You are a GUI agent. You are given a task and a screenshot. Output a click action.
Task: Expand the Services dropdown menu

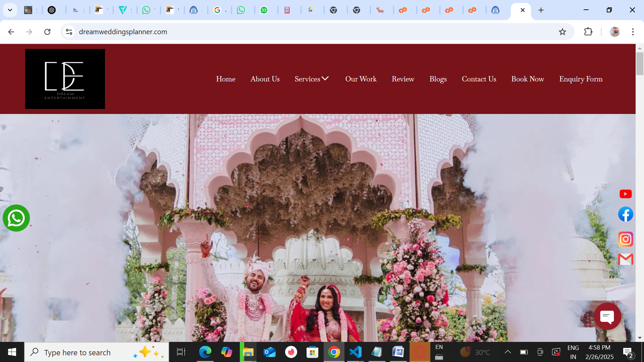coord(312,79)
